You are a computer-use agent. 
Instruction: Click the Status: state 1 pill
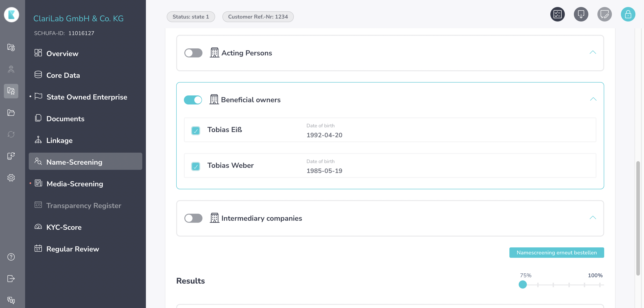(191, 17)
